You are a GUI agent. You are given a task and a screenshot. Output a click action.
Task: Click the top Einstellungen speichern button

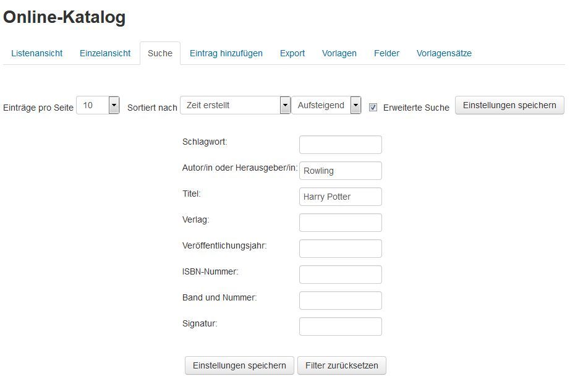(x=509, y=105)
